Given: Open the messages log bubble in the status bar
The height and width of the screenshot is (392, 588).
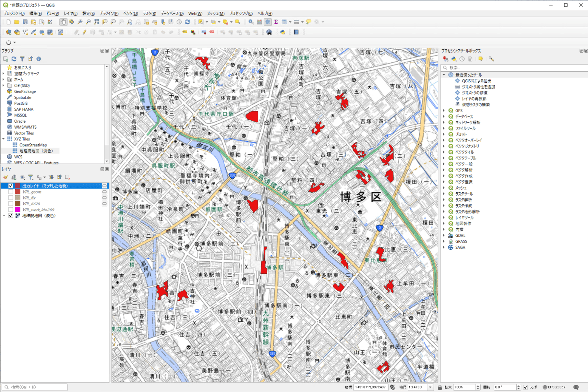Looking at the screenshot, I should click(576, 387).
